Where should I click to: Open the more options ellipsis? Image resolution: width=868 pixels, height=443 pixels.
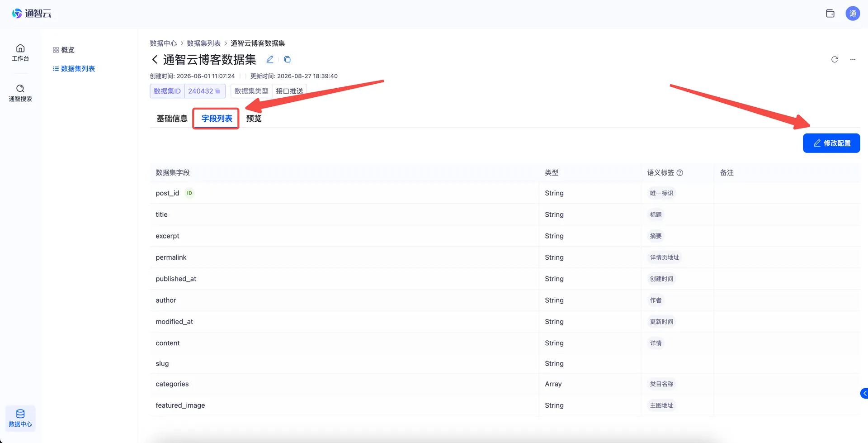[x=853, y=59]
